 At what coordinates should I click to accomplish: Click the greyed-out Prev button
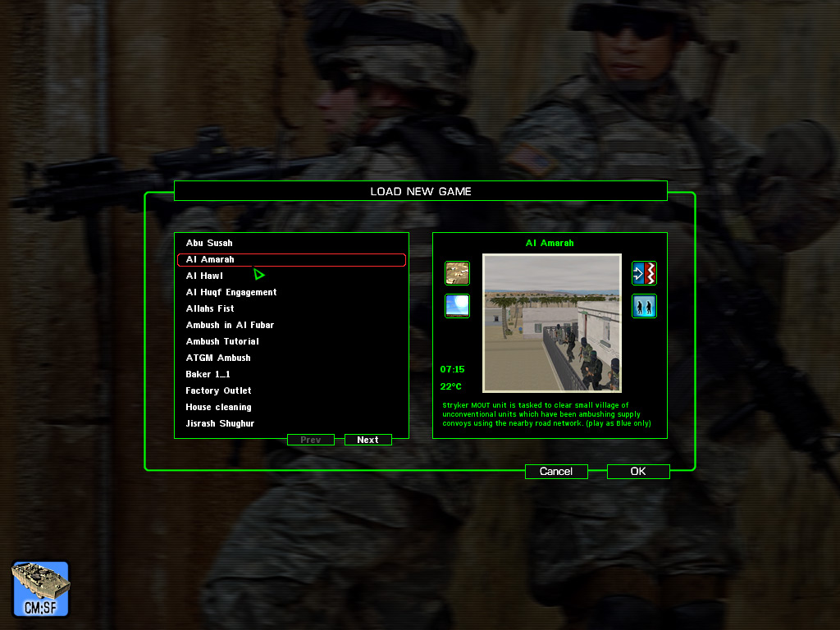pos(311,440)
